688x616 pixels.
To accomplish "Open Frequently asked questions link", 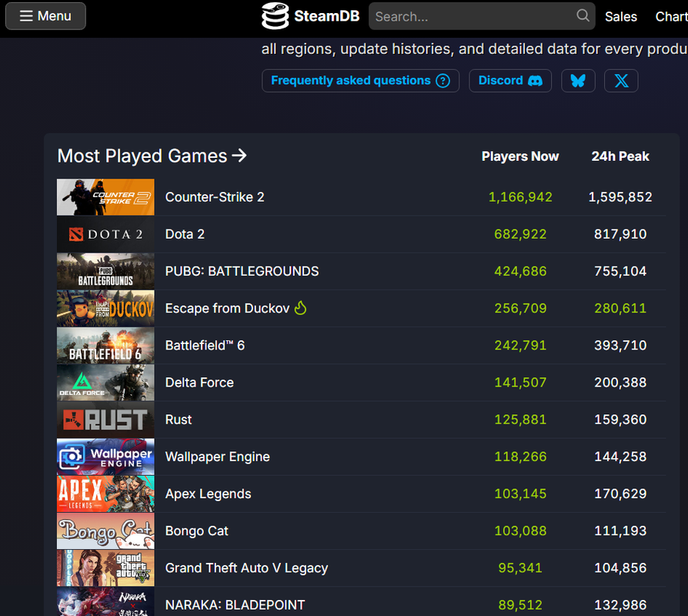I will click(360, 81).
